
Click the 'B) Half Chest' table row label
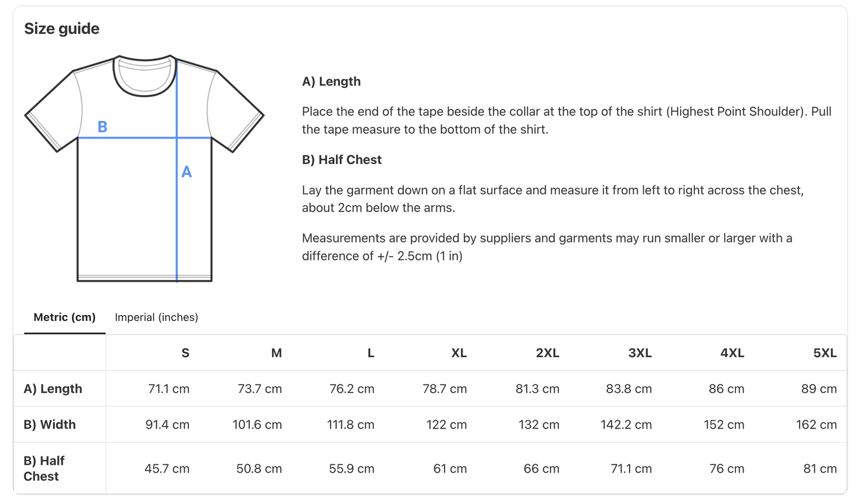pos(44,468)
